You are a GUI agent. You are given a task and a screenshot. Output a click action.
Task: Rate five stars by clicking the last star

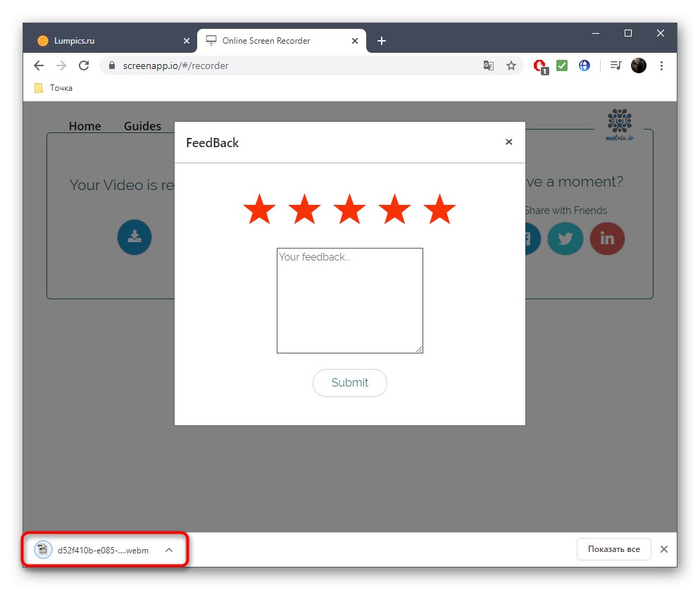[439, 208]
